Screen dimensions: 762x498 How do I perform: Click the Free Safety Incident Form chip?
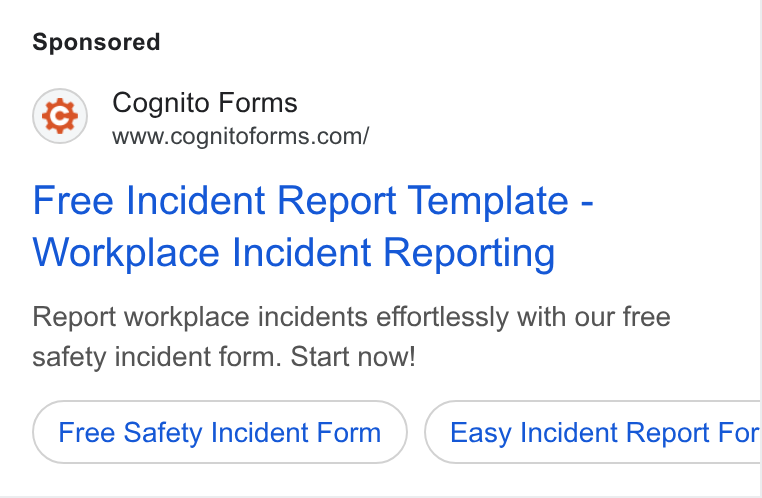[x=220, y=432]
